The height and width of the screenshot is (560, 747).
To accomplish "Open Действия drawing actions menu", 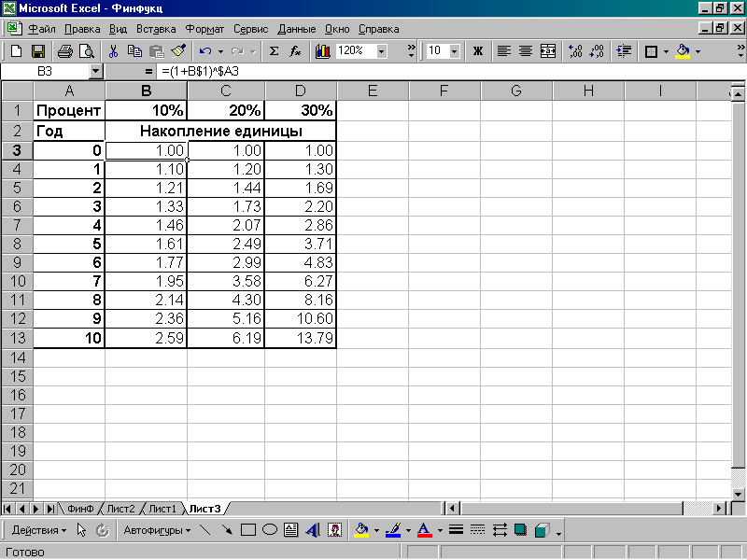I will click(38, 530).
